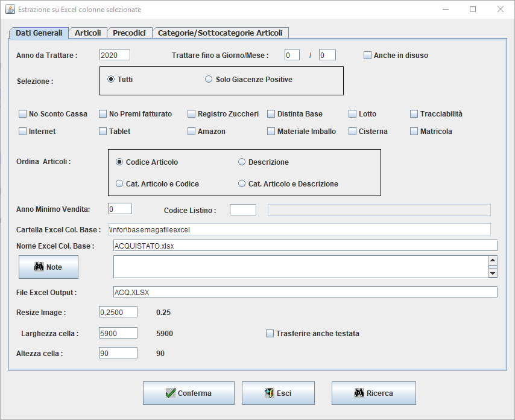Click the Cartella Excel Col. Base field
The image size is (515, 420).
click(299, 229)
